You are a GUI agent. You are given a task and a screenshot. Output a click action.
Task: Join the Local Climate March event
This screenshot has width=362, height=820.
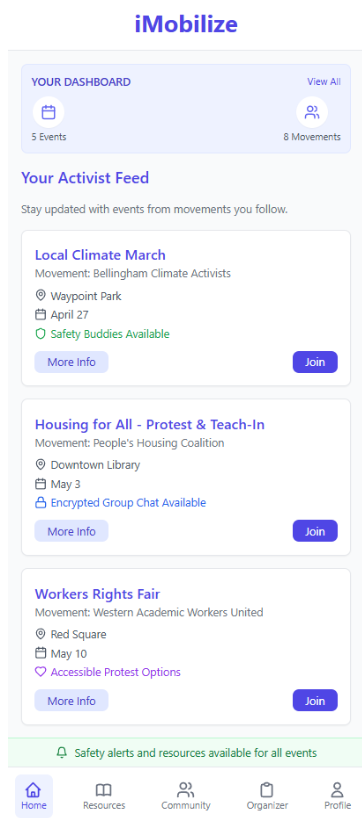[315, 362]
